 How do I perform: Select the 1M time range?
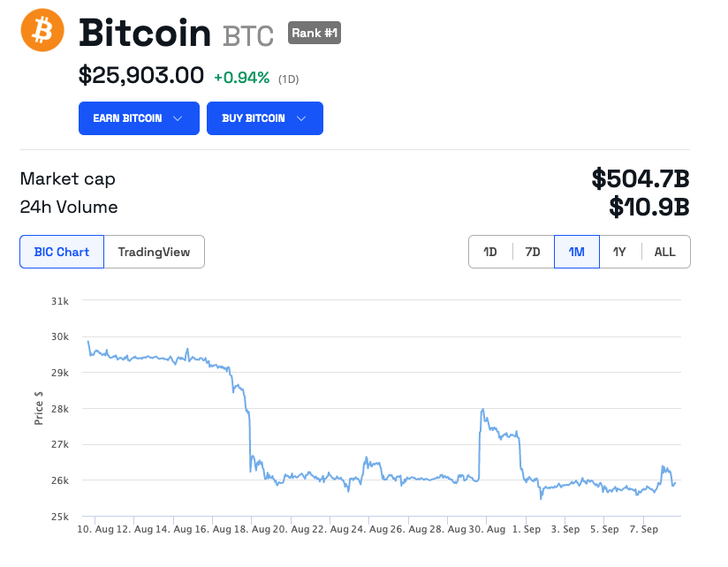pos(577,252)
